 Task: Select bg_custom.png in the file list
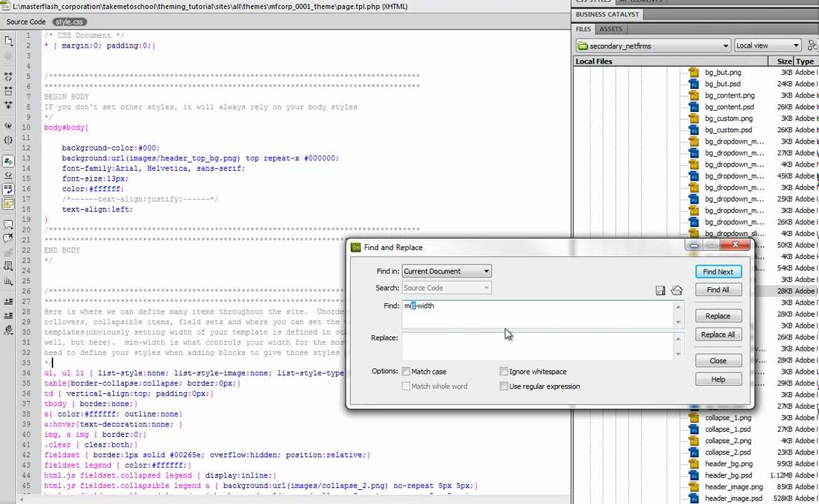[x=729, y=118]
